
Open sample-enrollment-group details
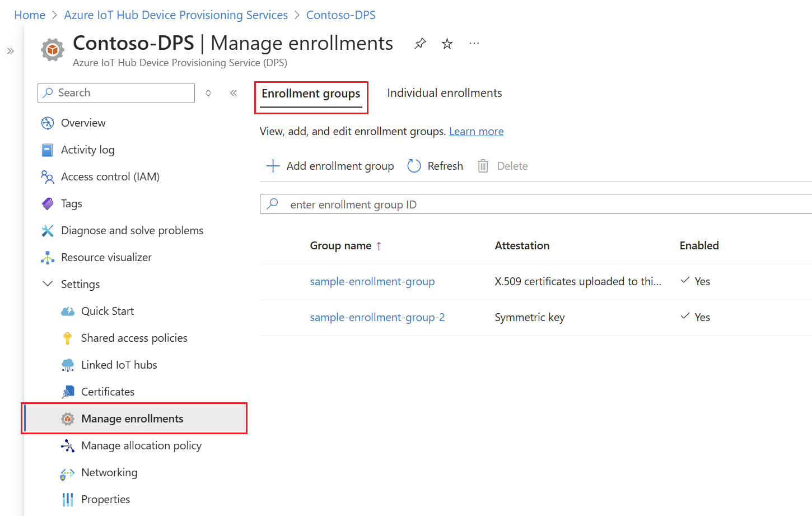pos(372,281)
